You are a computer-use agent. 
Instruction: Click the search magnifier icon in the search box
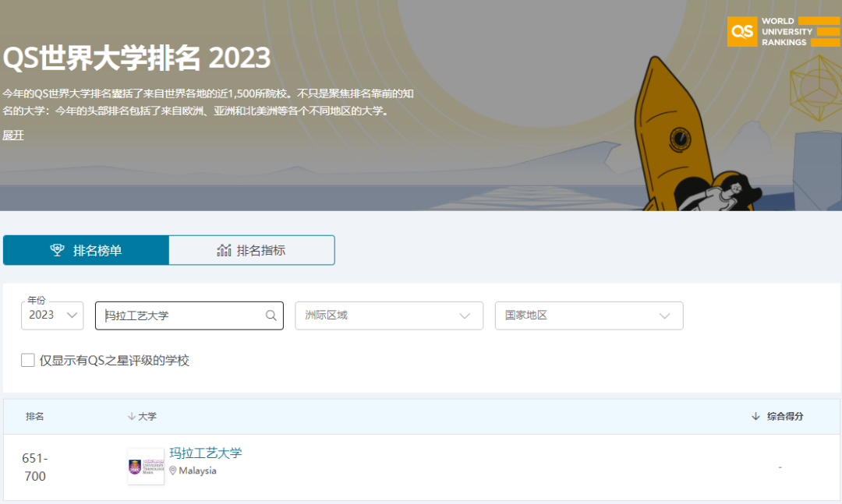(271, 315)
